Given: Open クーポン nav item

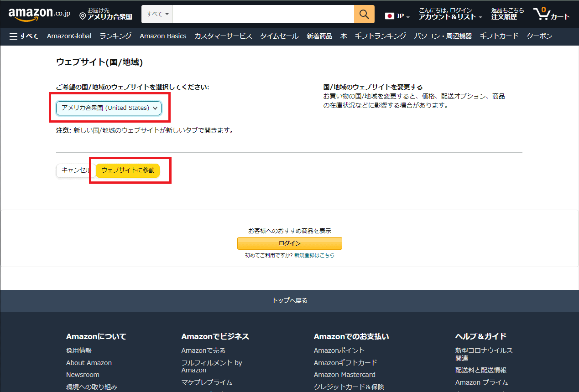Looking at the screenshot, I should coord(539,36).
